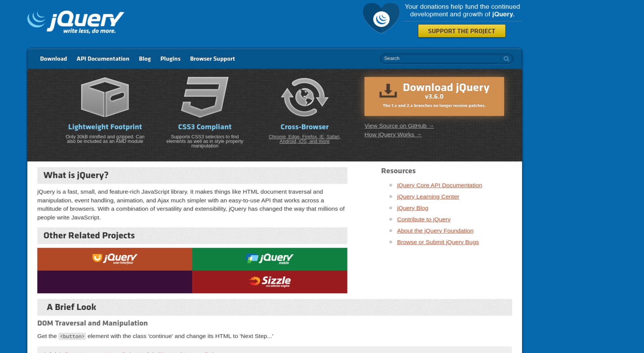The width and height of the screenshot is (644, 353).
Task: Open the jQuery UI project tile
Action: point(115,259)
